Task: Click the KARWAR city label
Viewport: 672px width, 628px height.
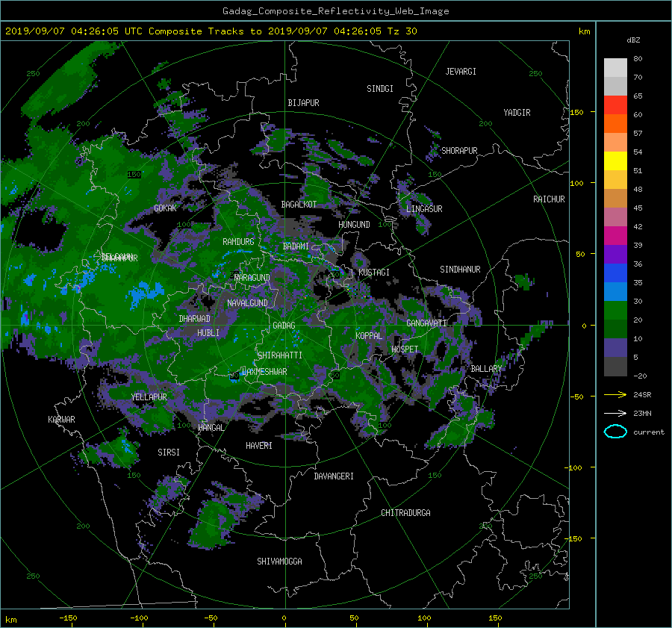Action: (61, 420)
